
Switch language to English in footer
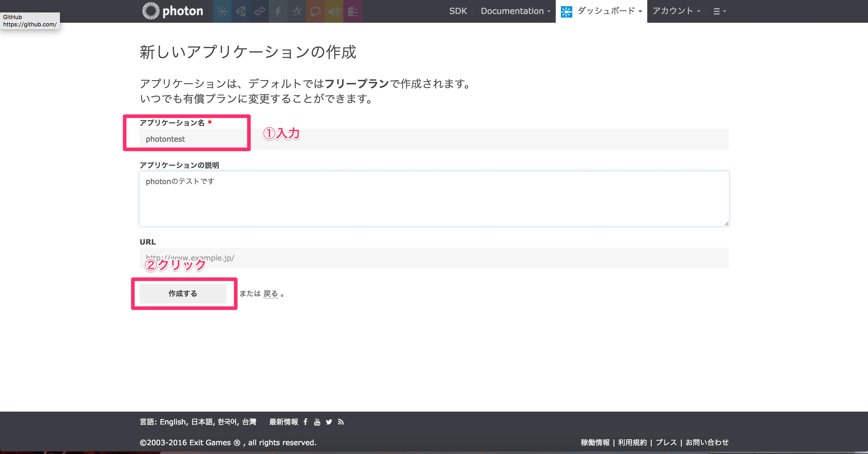(173, 422)
